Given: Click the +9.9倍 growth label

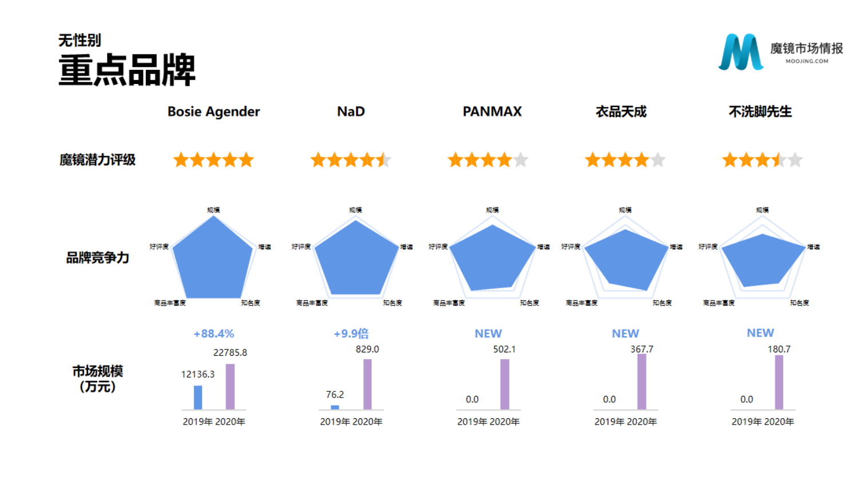Looking at the screenshot, I should (x=351, y=334).
